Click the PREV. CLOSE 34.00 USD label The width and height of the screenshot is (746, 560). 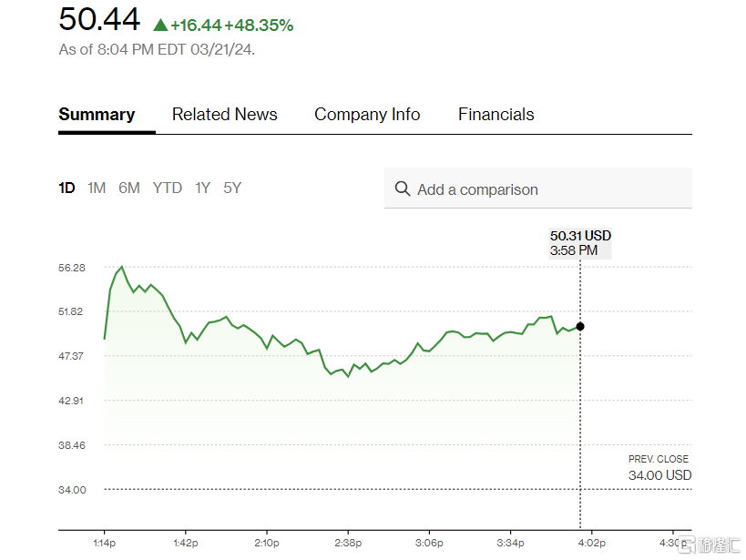pos(659,468)
